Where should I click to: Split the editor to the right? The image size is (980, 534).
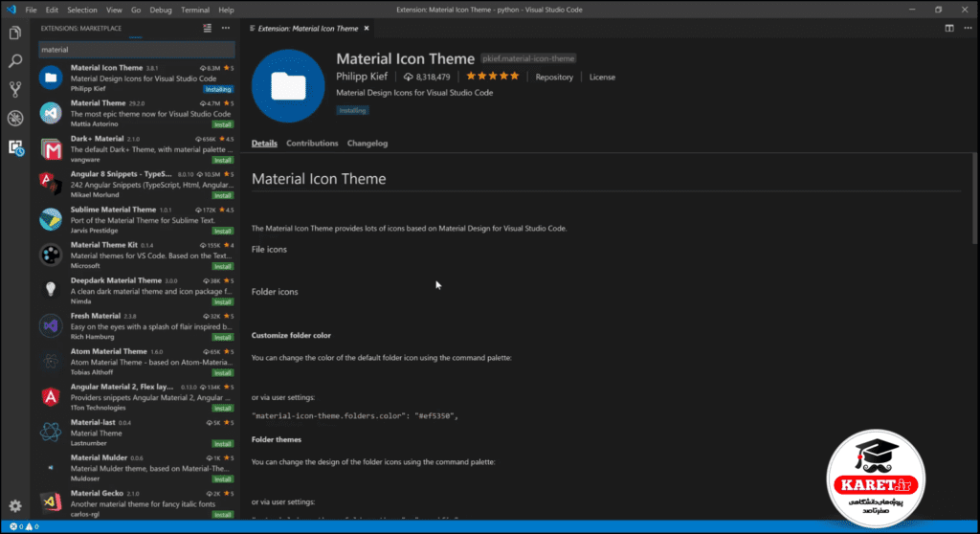pyautogui.click(x=949, y=28)
